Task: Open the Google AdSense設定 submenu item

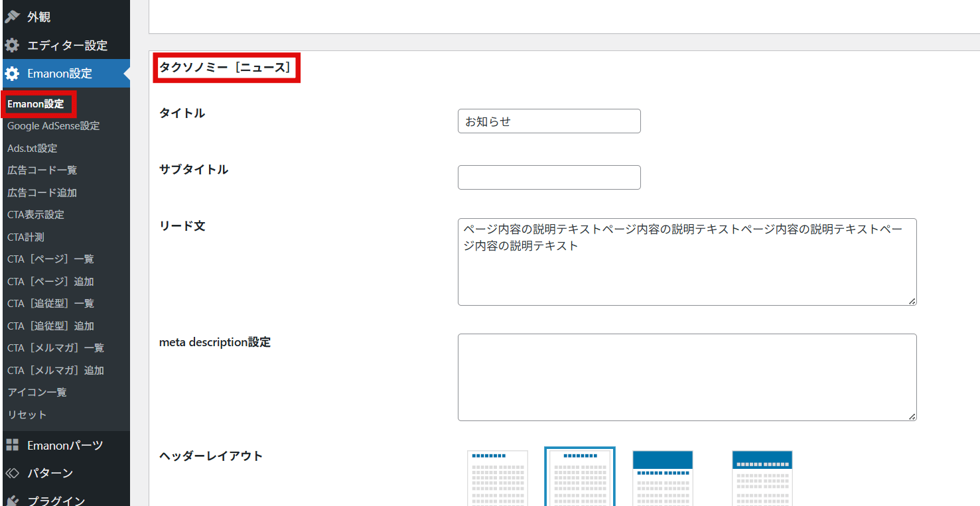Action: 53,126
